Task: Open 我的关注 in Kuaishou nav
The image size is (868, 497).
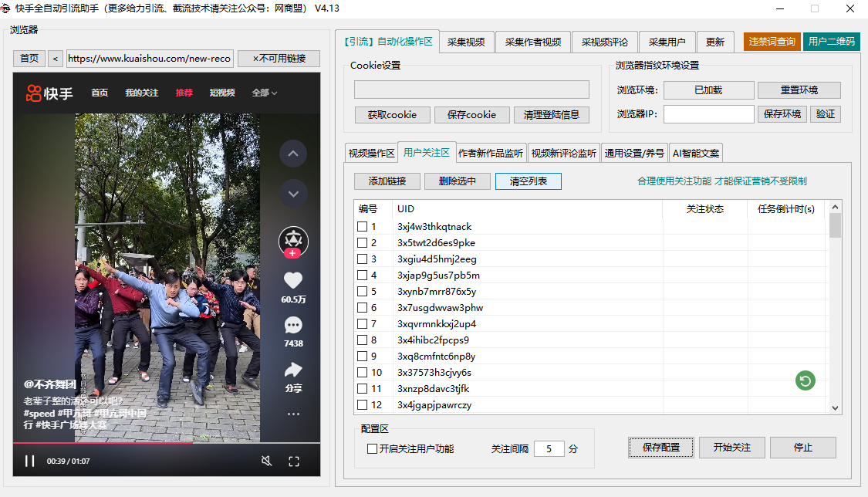Action: (142, 93)
